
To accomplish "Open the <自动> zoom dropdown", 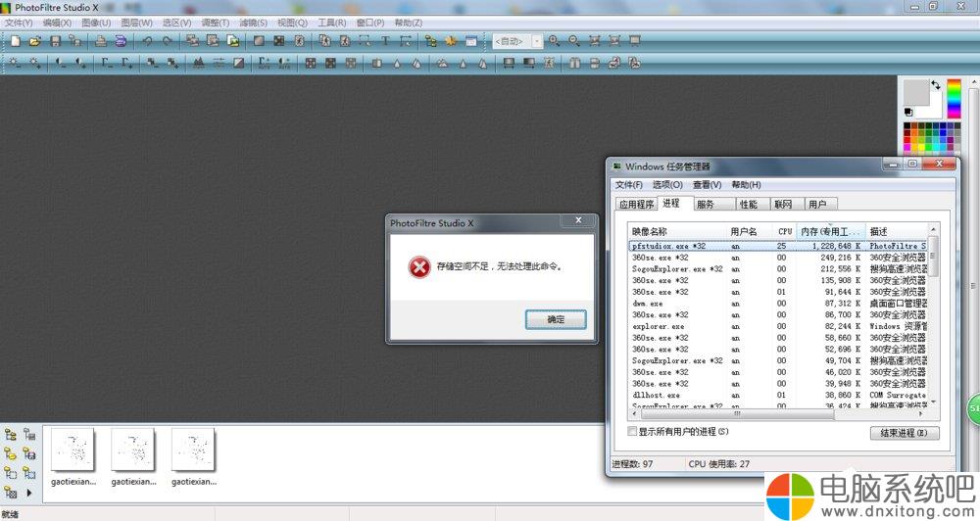I will coord(536,41).
